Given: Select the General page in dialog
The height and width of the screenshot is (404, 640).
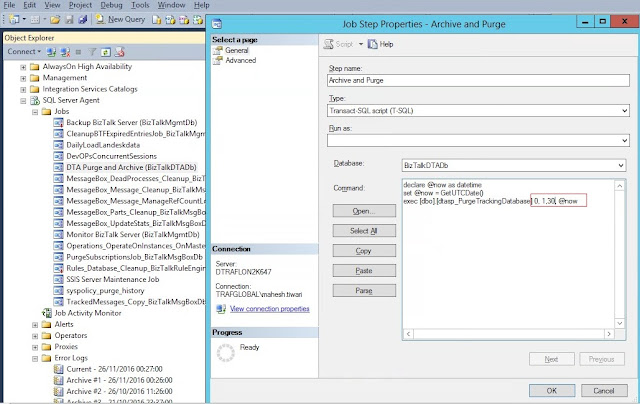Looking at the screenshot, I should 237,50.
